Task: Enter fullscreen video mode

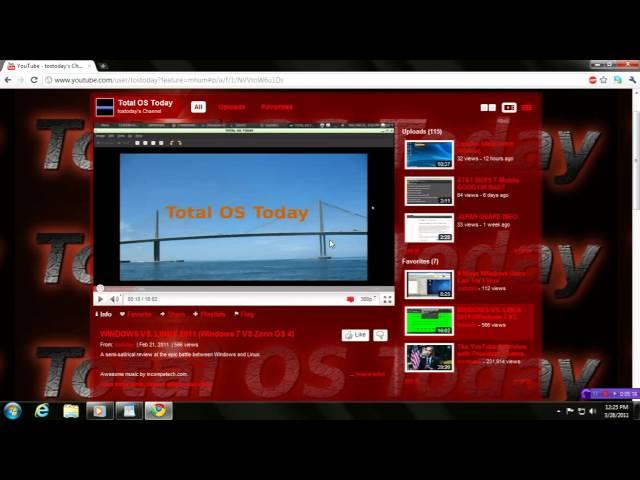Action: tap(387, 300)
